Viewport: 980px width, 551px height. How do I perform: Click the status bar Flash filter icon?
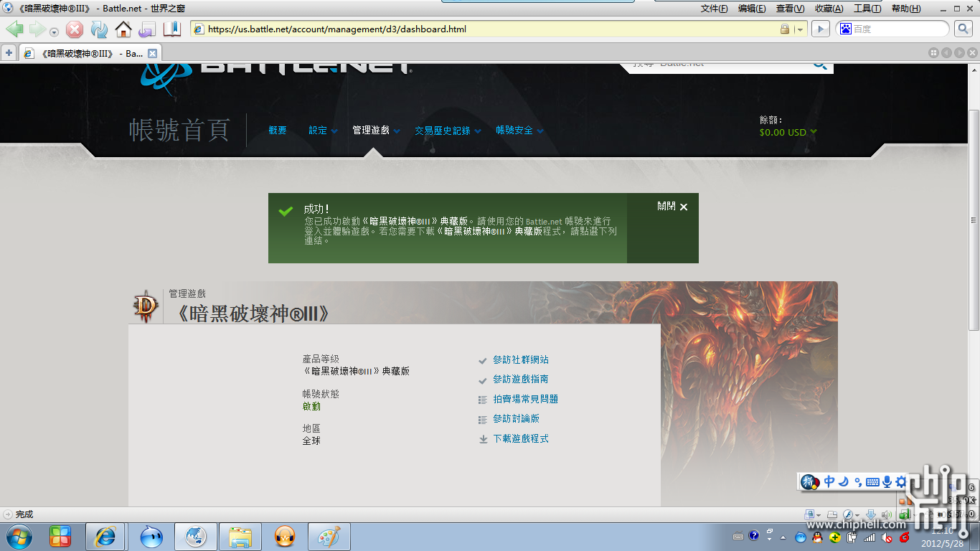[x=849, y=514]
